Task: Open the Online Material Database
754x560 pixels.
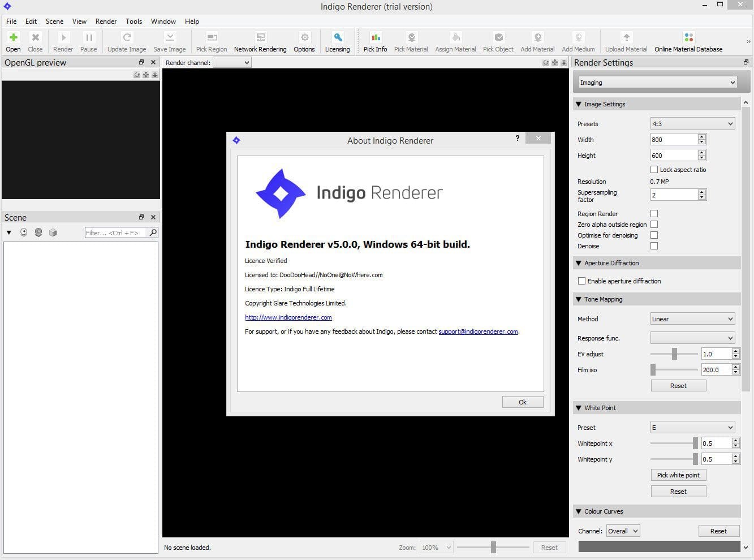Action: [x=688, y=38]
